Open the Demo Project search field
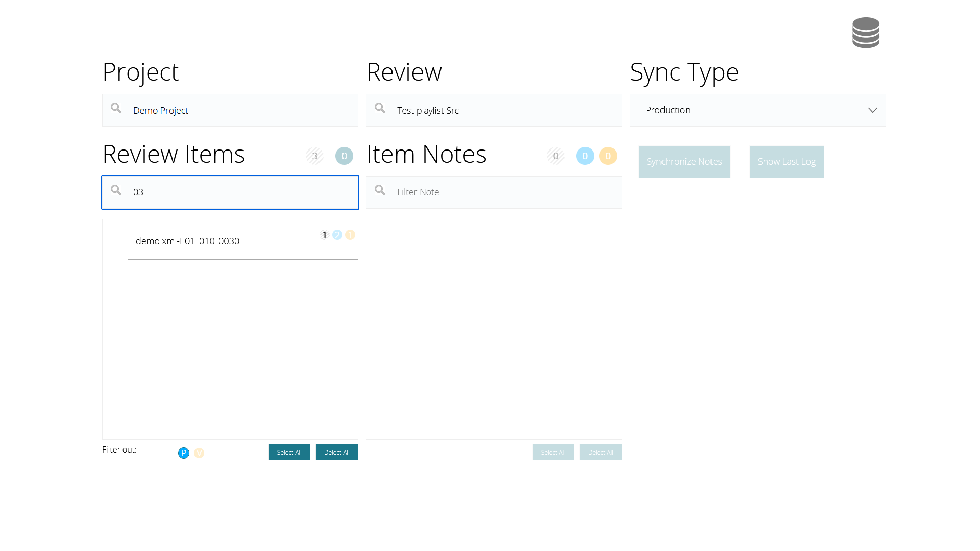The width and height of the screenshot is (980, 551). point(240,110)
